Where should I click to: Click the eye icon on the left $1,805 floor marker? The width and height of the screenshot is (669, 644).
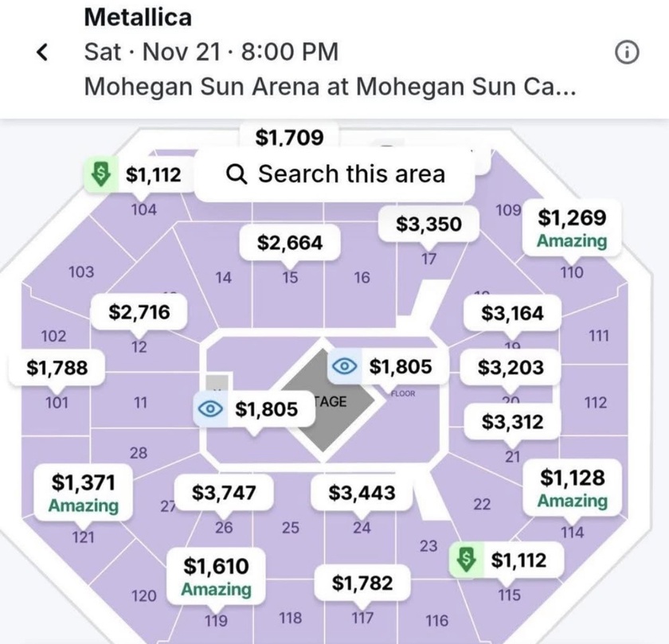(210, 408)
